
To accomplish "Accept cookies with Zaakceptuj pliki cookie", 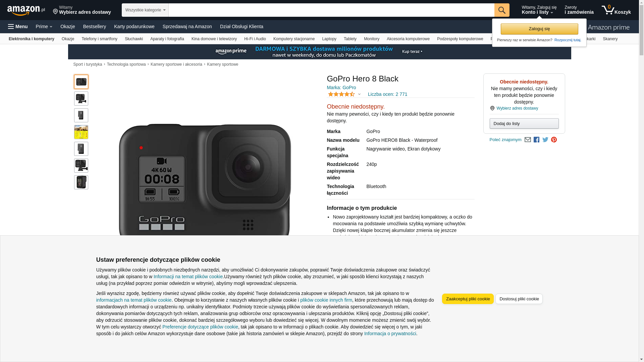I will [x=468, y=299].
